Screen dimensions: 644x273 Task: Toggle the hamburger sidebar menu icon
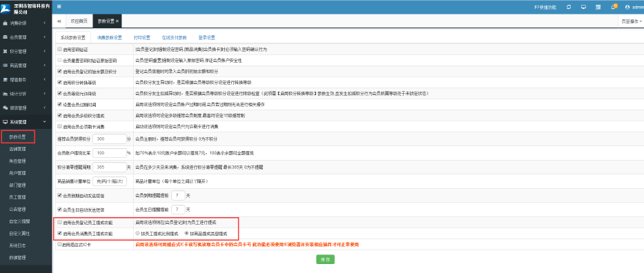coord(59,7)
